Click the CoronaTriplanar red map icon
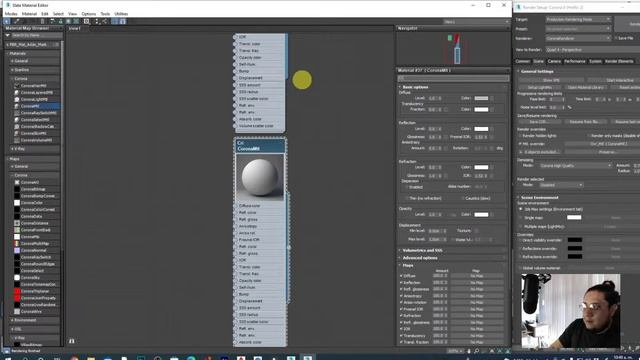 point(17,291)
